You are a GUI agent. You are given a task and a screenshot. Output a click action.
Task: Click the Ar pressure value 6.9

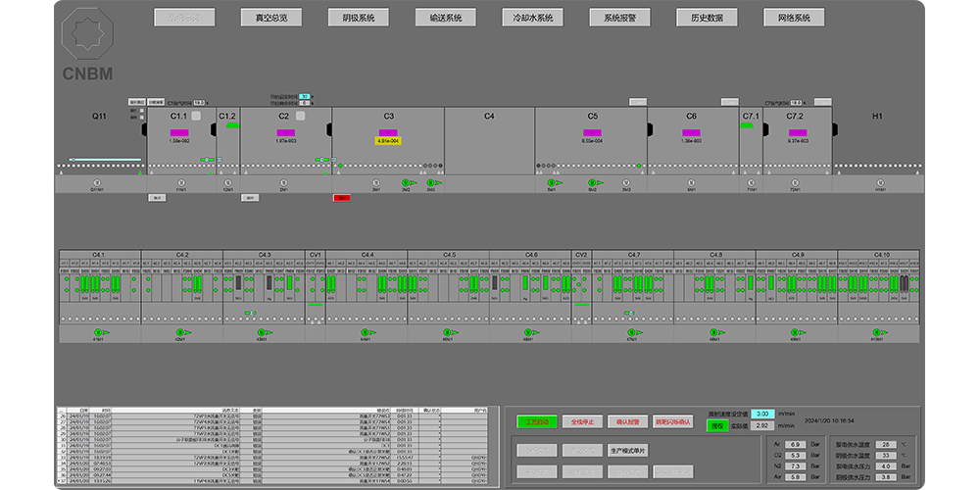click(x=795, y=444)
